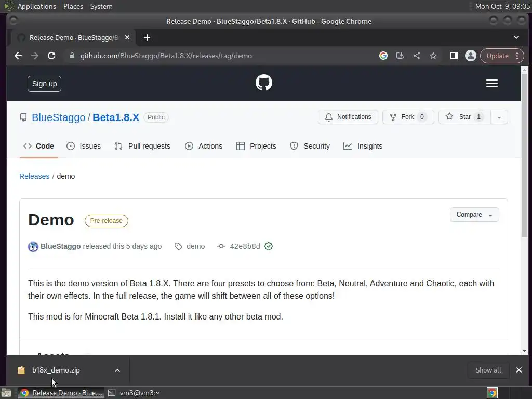532x399 pixels.
Task: Go forward to next page
Action: click(x=35, y=56)
